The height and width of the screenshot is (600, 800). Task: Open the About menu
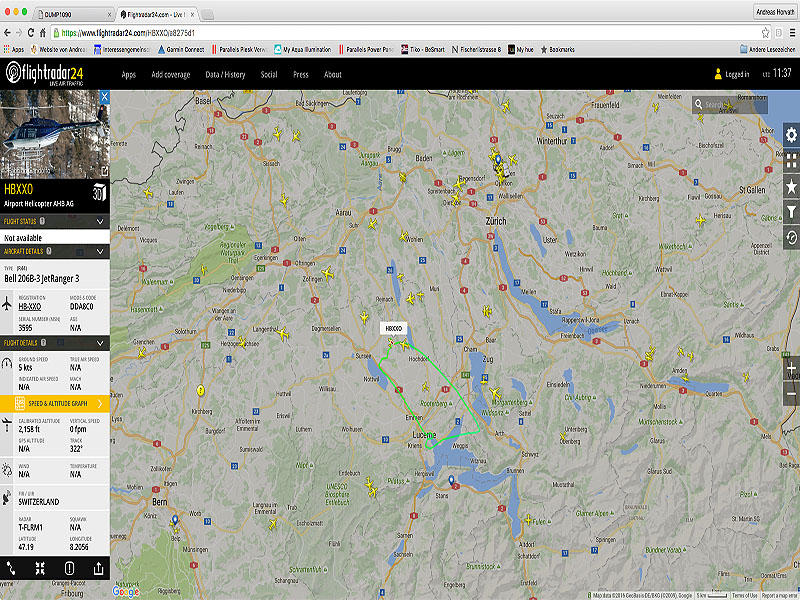coord(333,74)
